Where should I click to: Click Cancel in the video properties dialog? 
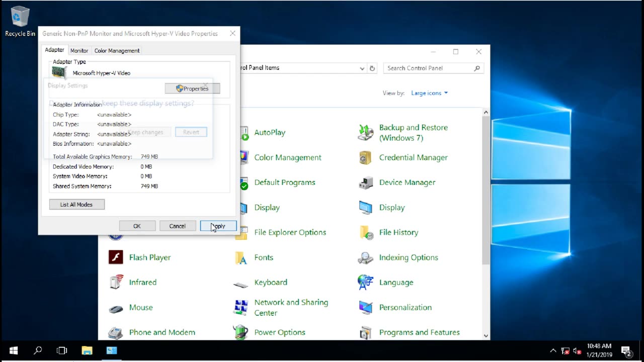[177, 226]
